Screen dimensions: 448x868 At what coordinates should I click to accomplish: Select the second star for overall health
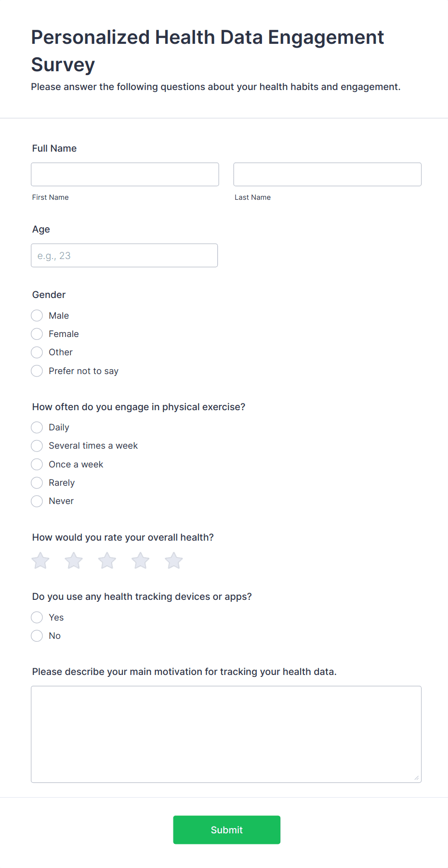[x=74, y=560]
